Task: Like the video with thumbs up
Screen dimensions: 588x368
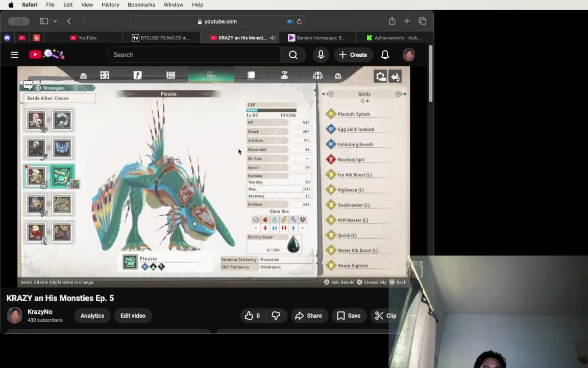Action: tap(253, 316)
